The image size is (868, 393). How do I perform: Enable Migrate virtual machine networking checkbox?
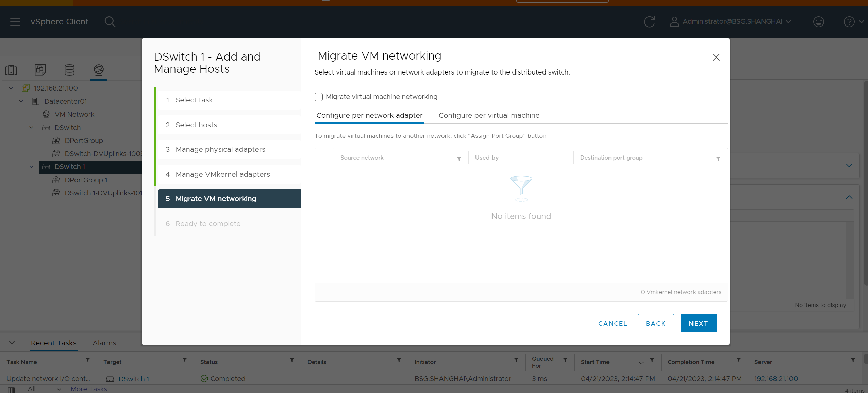tap(319, 97)
